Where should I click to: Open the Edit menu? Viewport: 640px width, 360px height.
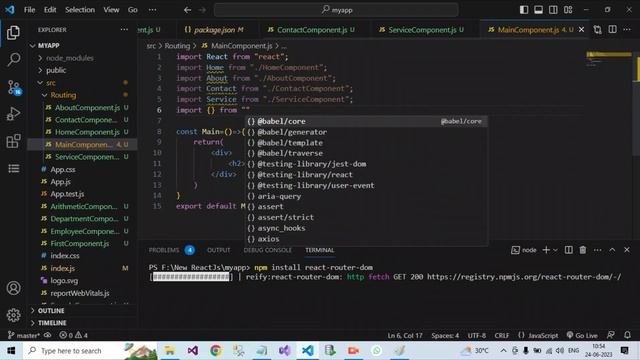click(x=50, y=10)
